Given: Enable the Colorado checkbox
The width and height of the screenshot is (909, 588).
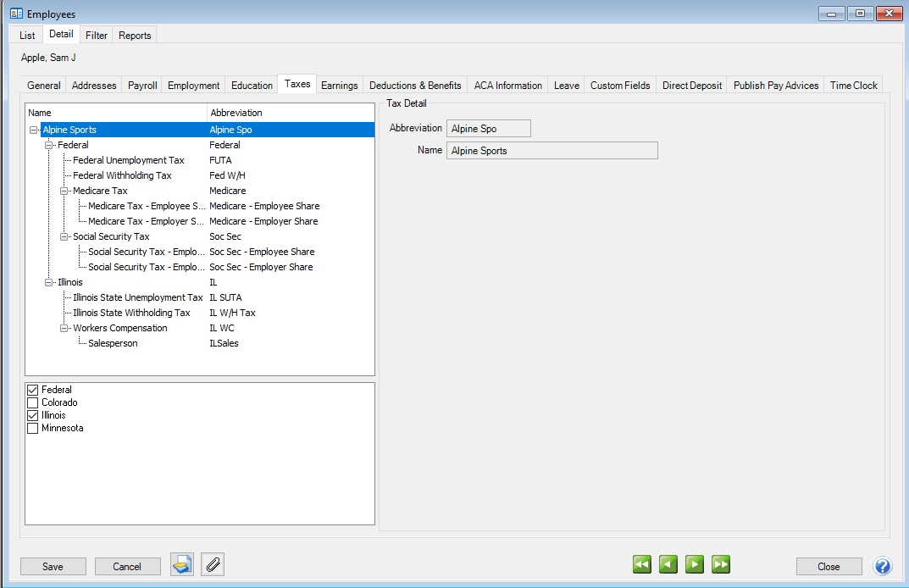Looking at the screenshot, I should coord(33,402).
